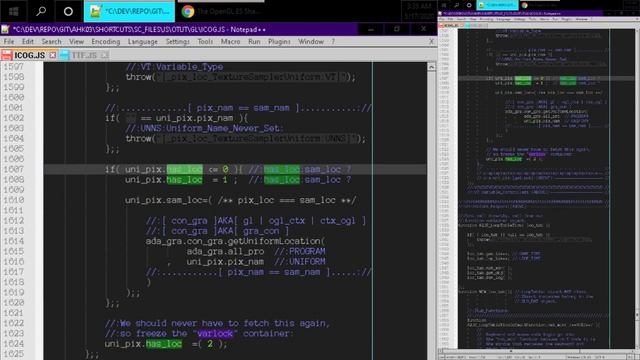Viewport: 640px width, 360px height.
Task: Open the Windows Start menu in left view
Action: tap(13, 11)
